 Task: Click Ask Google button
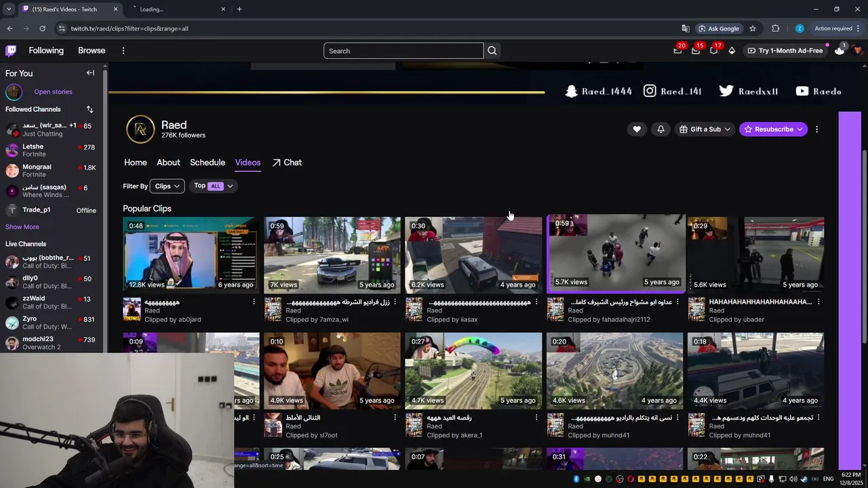click(x=719, y=28)
